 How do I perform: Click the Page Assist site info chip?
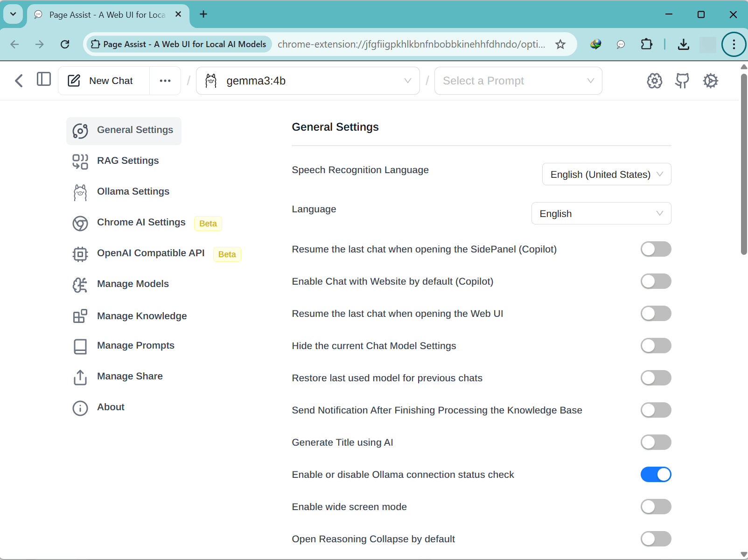179,44
